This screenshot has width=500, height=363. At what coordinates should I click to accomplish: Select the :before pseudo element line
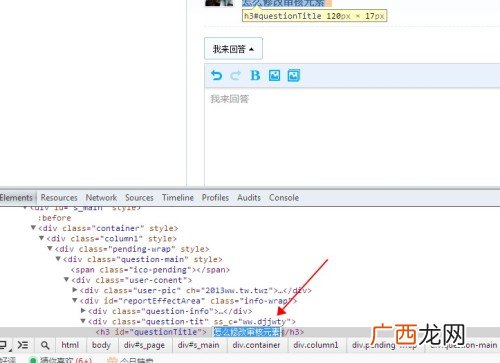(x=54, y=218)
